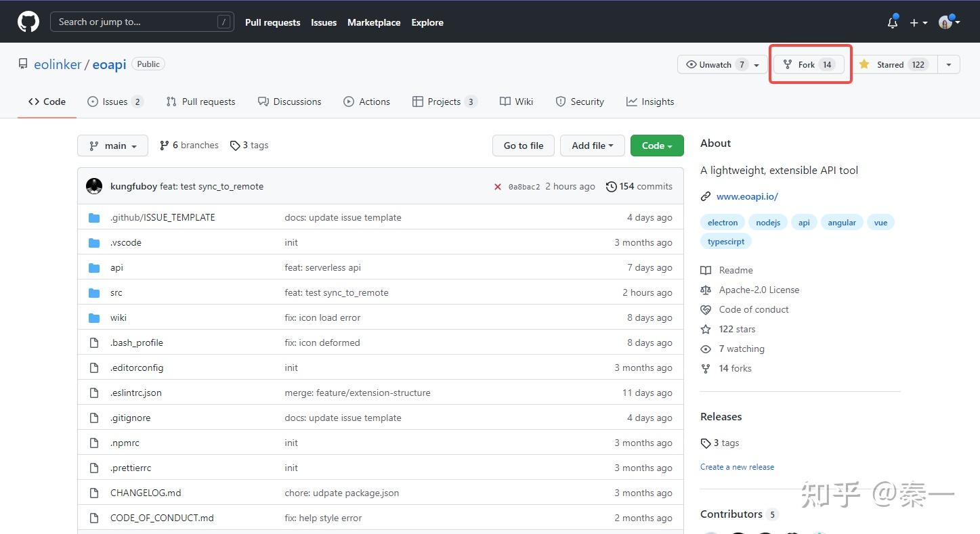
Task: Open the main branch selector
Action: point(112,145)
